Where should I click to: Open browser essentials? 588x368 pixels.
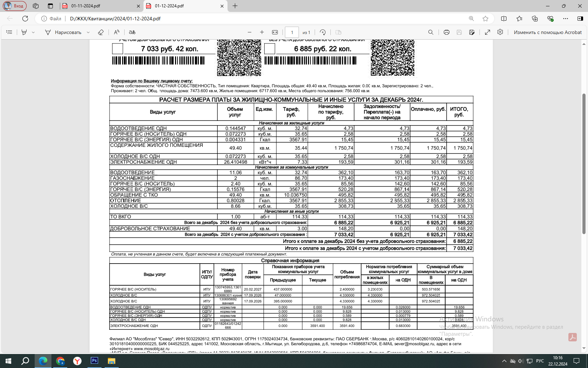pos(550,19)
